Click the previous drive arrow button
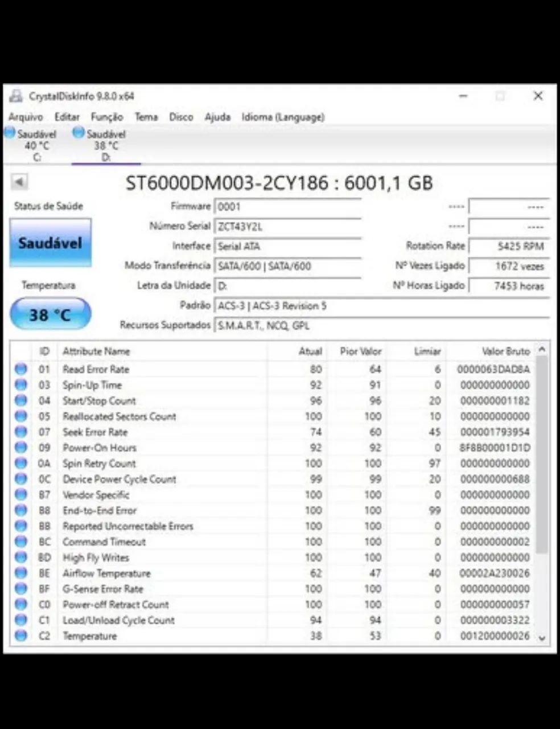Image resolution: width=560 pixels, height=729 pixels. click(x=19, y=182)
